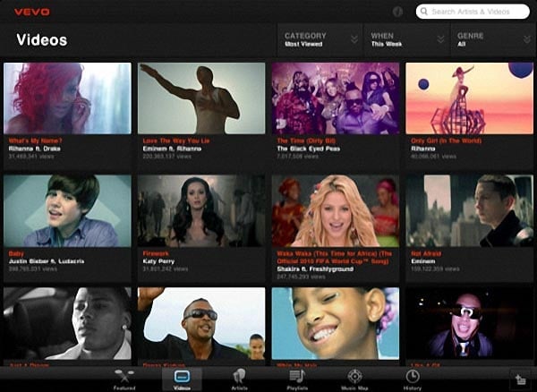The width and height of the screenshot is (537, 392).
Task: Click the Firework song title
Action: 156,253
